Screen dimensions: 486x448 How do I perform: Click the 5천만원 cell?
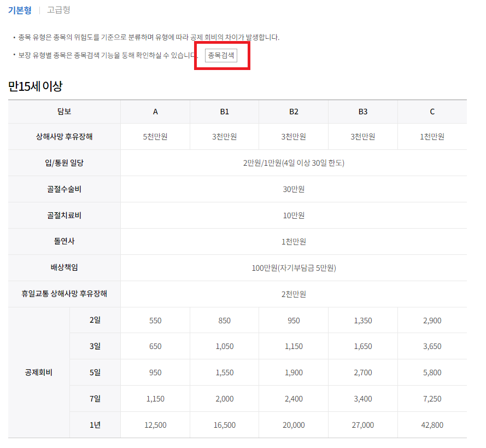pyautogui.click(x=155, y=137)
